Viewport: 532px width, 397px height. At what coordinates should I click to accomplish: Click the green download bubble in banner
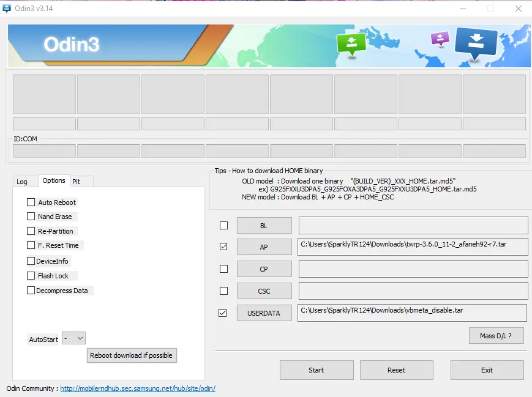point(351,43)
